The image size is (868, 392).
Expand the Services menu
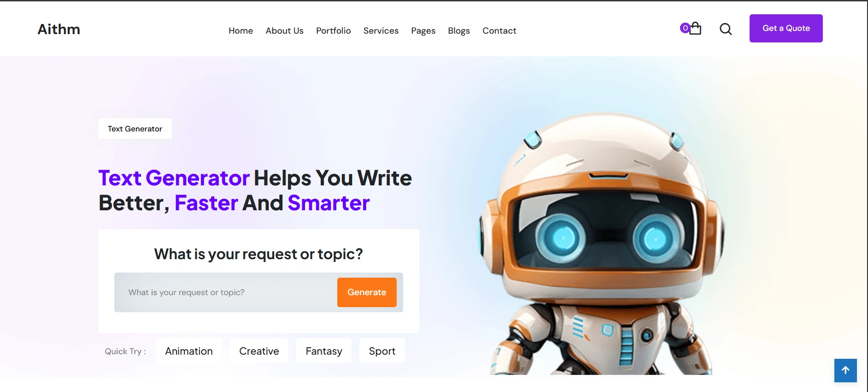pyautogui.click(x=381, y=31)
